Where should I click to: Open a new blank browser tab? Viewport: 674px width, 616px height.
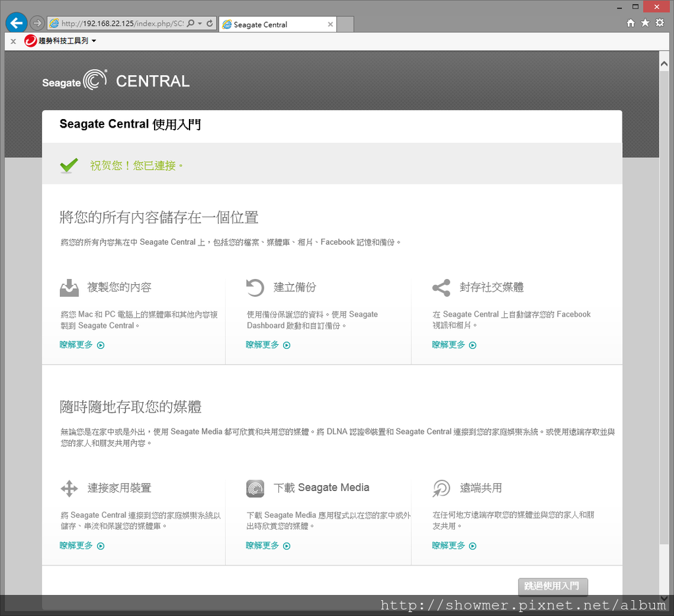pos(345,24)
